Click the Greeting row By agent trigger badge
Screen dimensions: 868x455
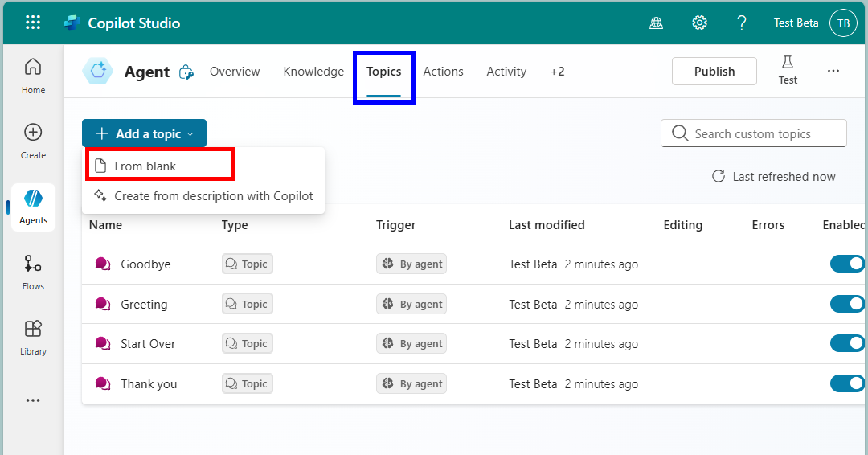[x=411, y=304]
